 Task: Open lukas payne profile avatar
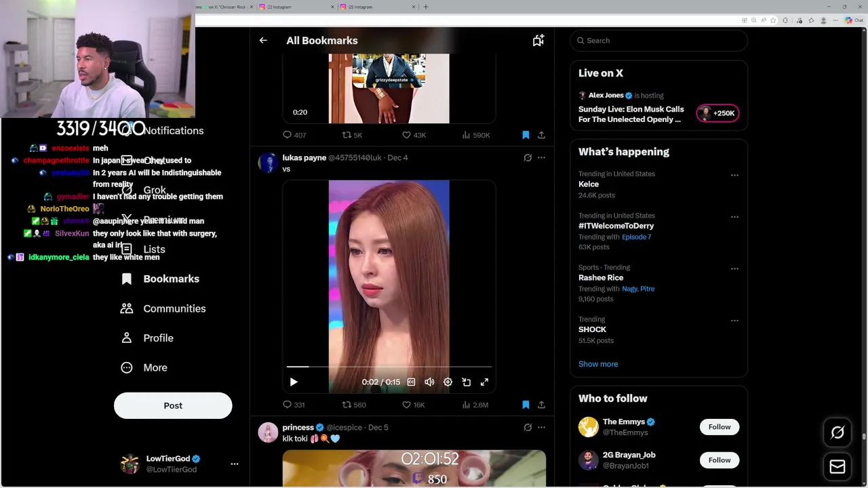coord(268,163)
